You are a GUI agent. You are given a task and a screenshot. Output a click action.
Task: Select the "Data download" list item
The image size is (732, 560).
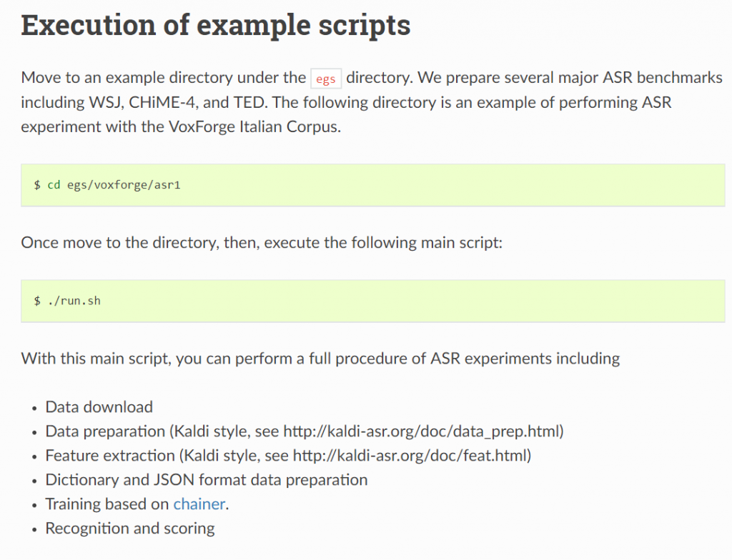99,407
